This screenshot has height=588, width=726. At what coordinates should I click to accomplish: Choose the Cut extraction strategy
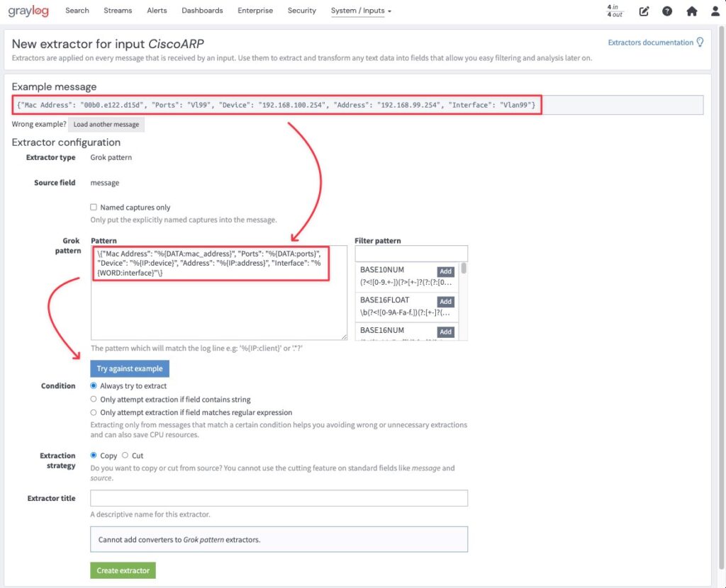[x=125, y=456]
